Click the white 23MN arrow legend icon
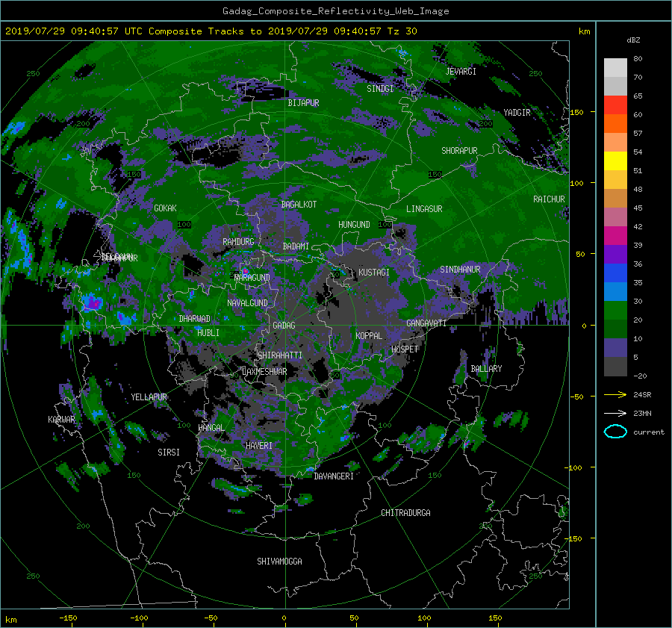Image resolution: width=672 pixels, height=628 pixels. click(615, 413)
